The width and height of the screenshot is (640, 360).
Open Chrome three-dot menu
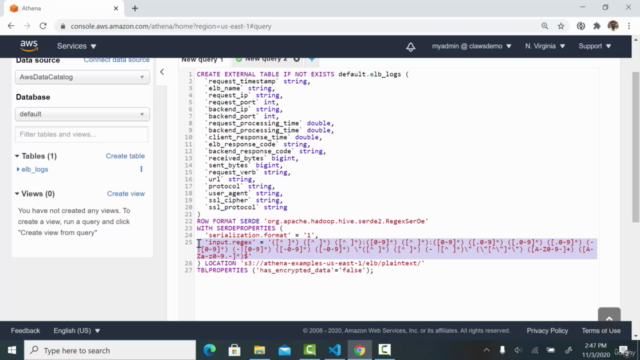pyautogui.click(x=629, y=26)
